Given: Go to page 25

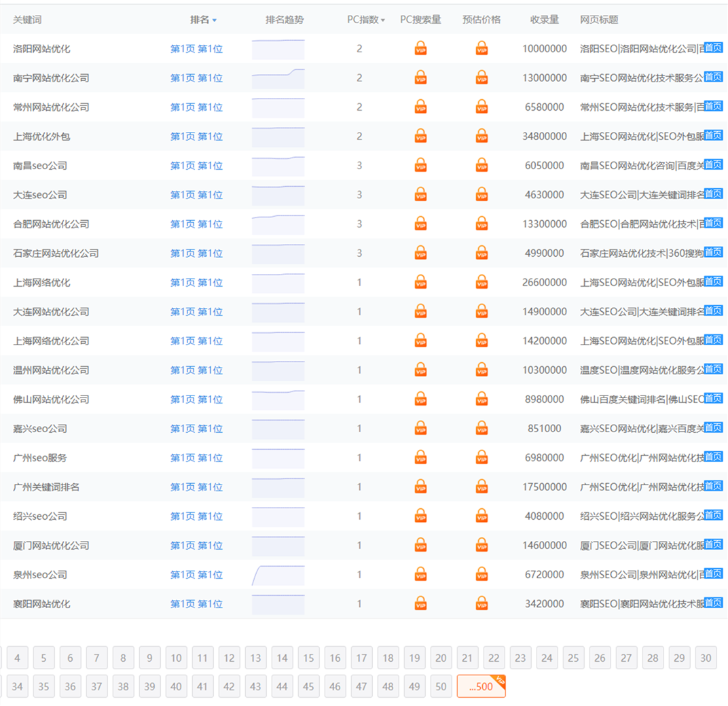Looking at the screenshot, I should pos(573,658).
